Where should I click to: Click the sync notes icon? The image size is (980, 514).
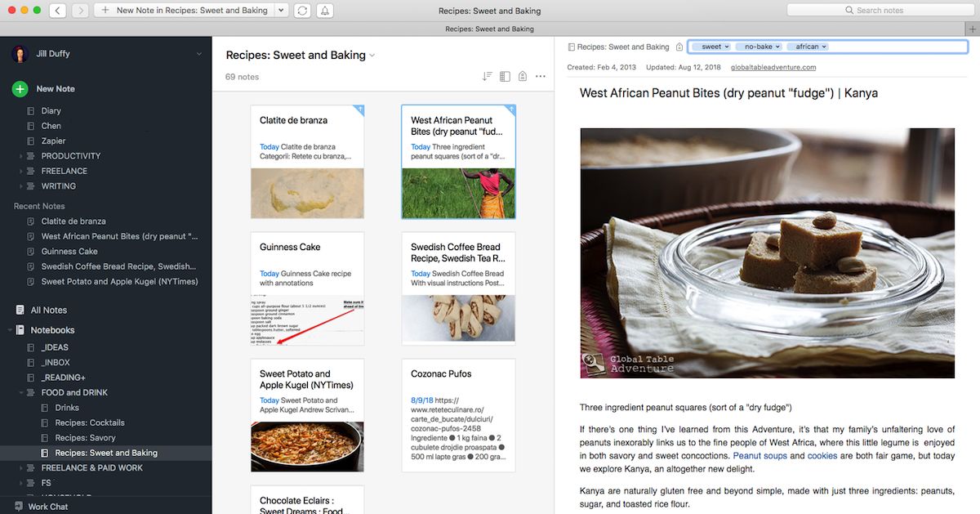click(303, 11)
